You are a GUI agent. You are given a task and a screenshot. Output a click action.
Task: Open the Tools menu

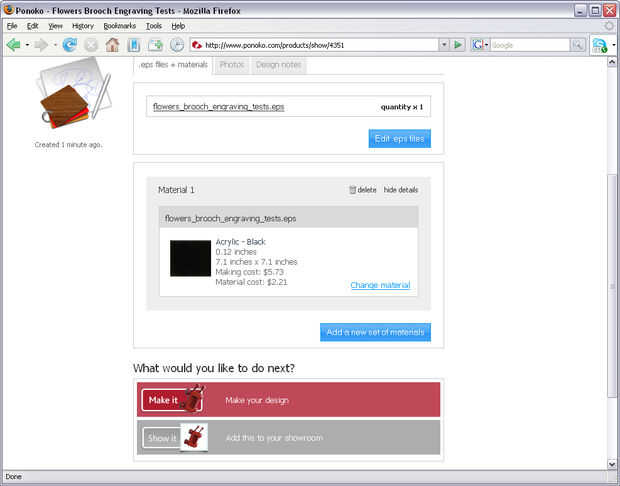coord(154,26)
